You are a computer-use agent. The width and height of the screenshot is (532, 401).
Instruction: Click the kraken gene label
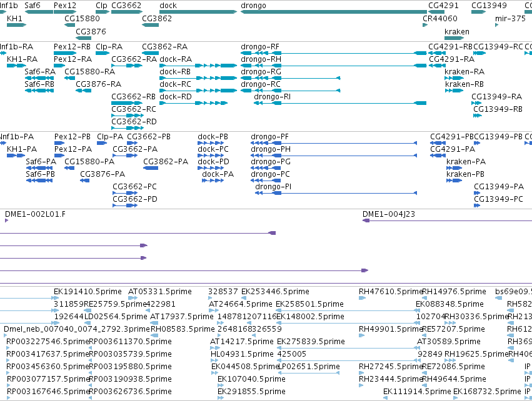click(x=457, y=31)
